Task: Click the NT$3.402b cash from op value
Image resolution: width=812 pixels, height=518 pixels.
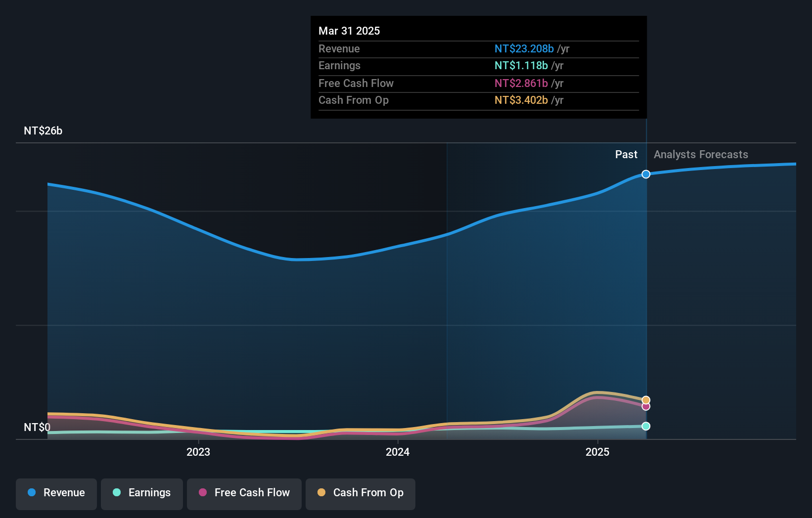Action: (521, 100)
